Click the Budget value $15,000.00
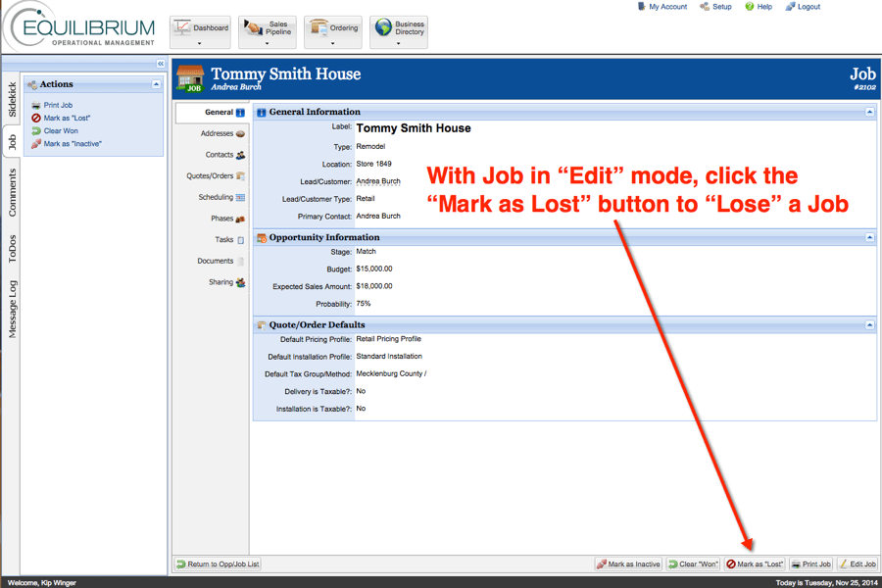Viewport: 882px width, 588px height. [374, 269]
